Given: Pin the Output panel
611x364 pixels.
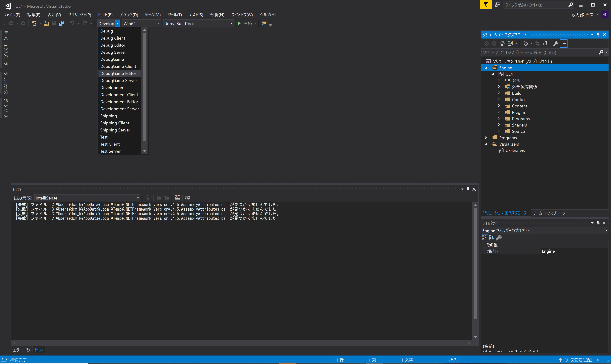Looking at the screenshot, I should click(468, 189).
